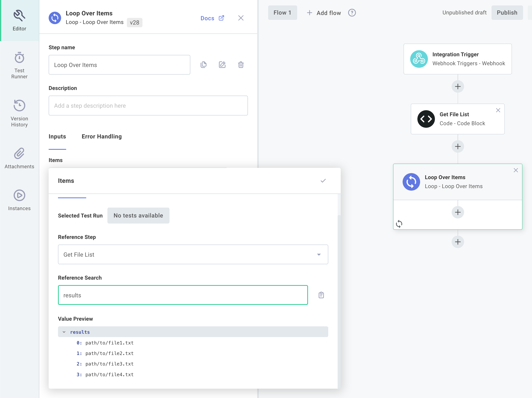Select the Flow 1 tab
Image resolution: width=532 pixels, height=398 pixels.
[282, 12]
